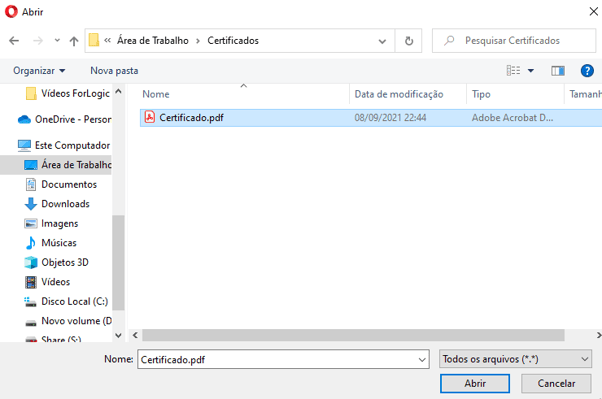Click the search magnifier icon
This screenshot has height=399, width=602.
(x=449, y=40)
